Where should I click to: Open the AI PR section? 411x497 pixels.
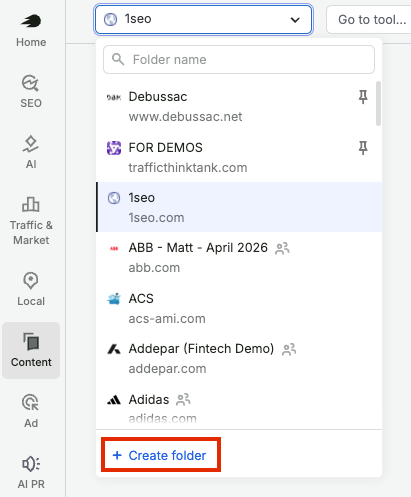[31, 472]
